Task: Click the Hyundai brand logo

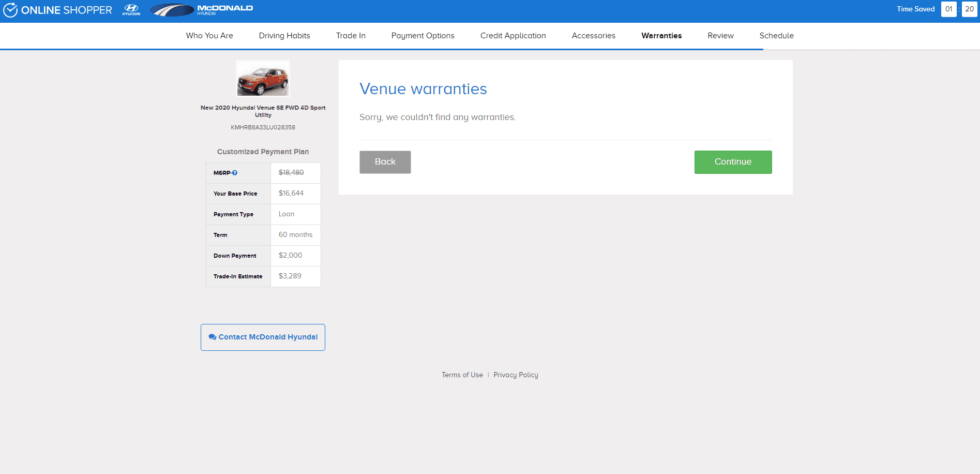Action: (x=131, y=10)
